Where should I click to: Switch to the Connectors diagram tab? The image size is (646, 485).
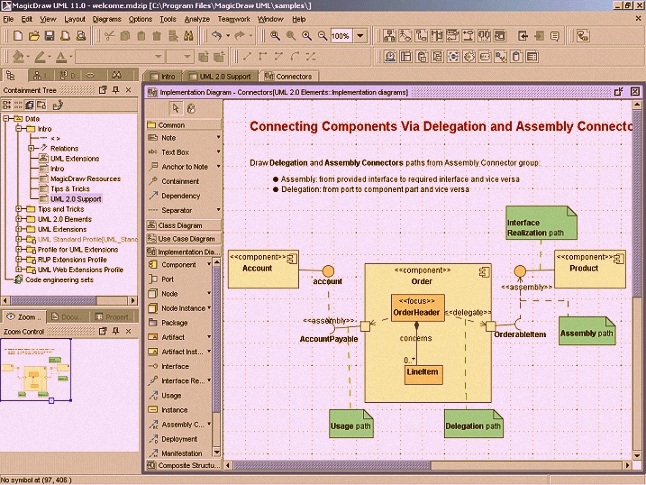[288, 76]
